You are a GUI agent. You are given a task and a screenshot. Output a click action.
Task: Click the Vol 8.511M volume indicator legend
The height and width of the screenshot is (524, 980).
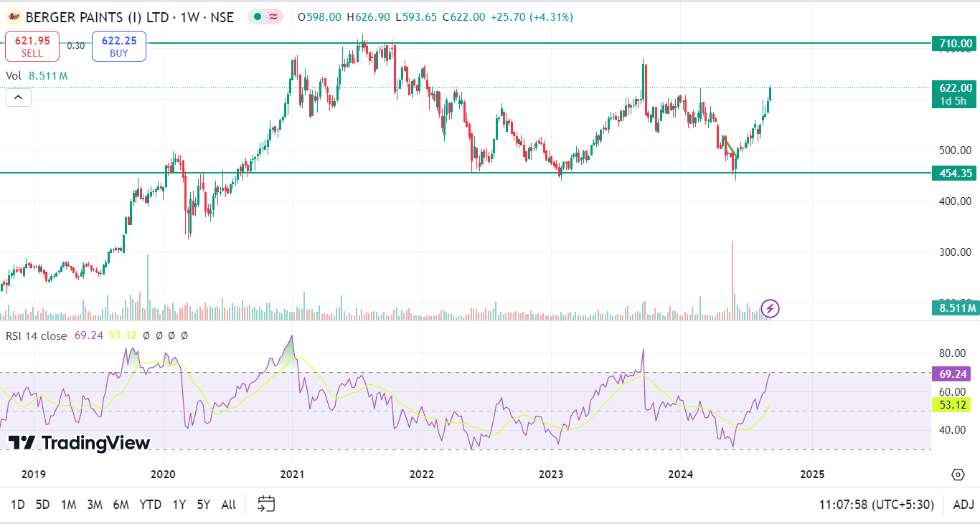[x=37, y=75]
